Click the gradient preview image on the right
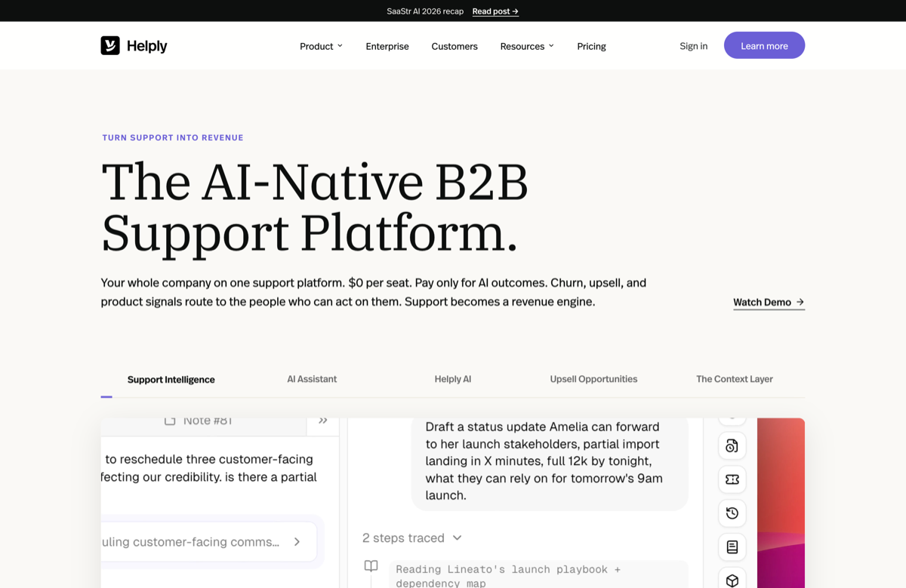 point(781,503)
